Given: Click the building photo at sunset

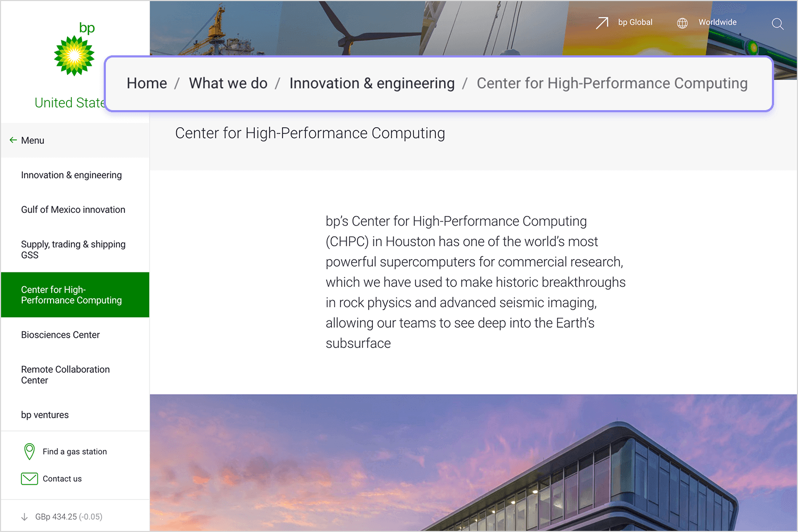Looking at the screenshot, I should point(473,462).
